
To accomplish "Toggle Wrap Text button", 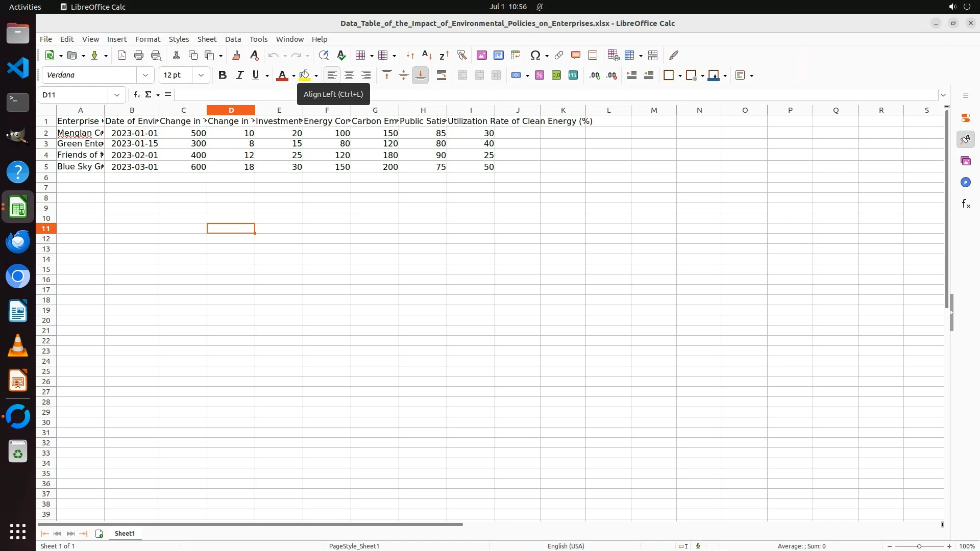I will [x=442, y=76].
